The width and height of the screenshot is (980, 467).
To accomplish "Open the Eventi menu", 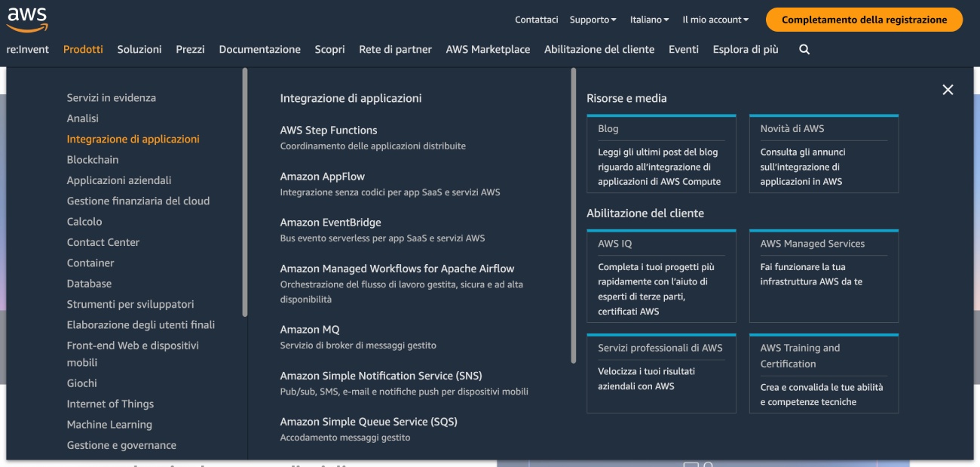I will tap(684, 49).
